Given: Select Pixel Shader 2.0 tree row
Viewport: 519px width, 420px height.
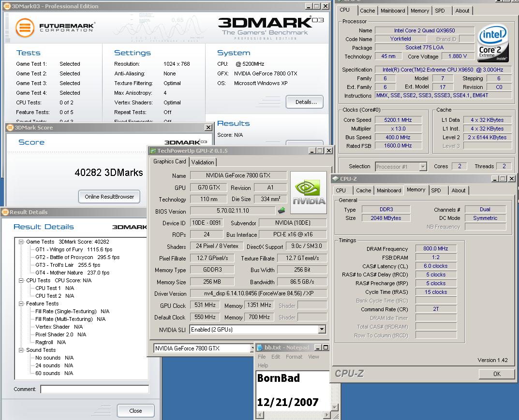Looking at the screenshot, I should (60, 334).
